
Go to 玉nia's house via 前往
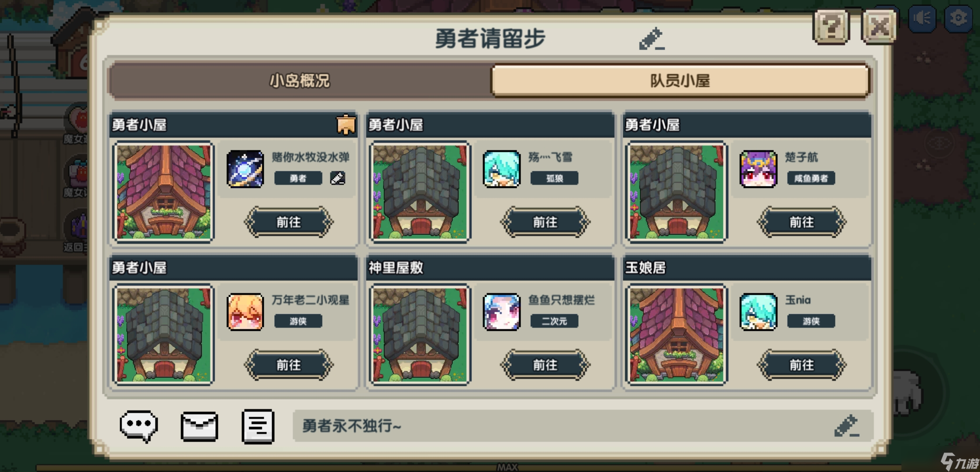point(802,365)
